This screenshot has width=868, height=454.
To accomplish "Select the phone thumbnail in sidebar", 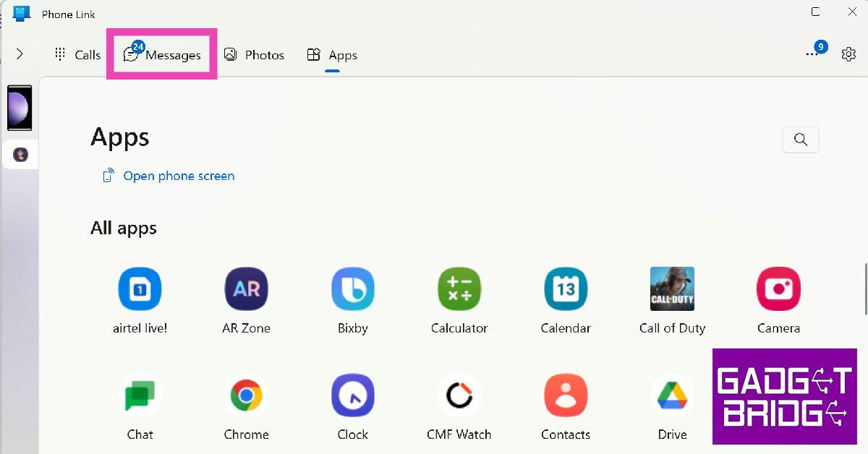I will pyautogui.click(x=20, y=108).
